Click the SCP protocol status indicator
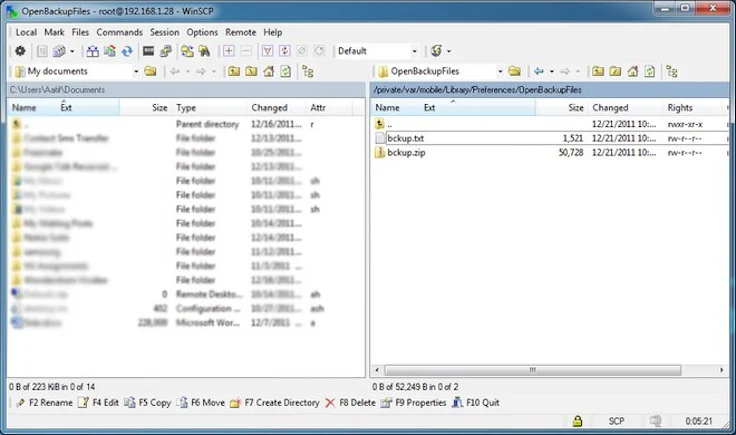The height and width of the screenshot is (435, 736). [616, 421]
